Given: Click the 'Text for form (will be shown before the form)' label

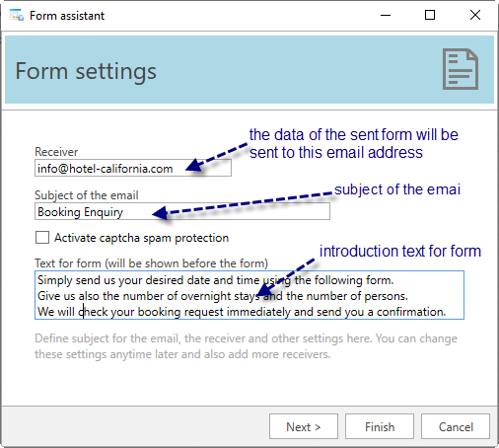Looking at the screenshot, I should pyautogui.click(x=151, y=263).
